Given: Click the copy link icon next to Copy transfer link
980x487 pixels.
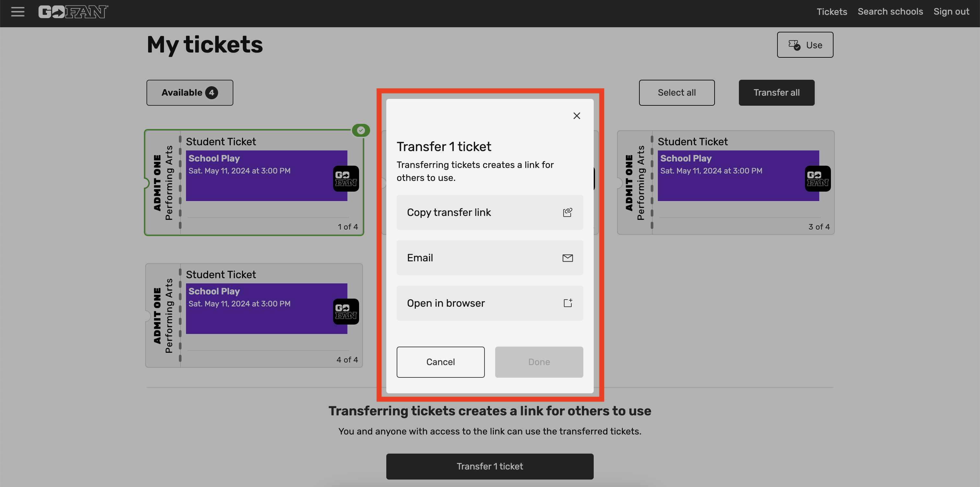Looking at the screenshot, I should coord(567,212).
